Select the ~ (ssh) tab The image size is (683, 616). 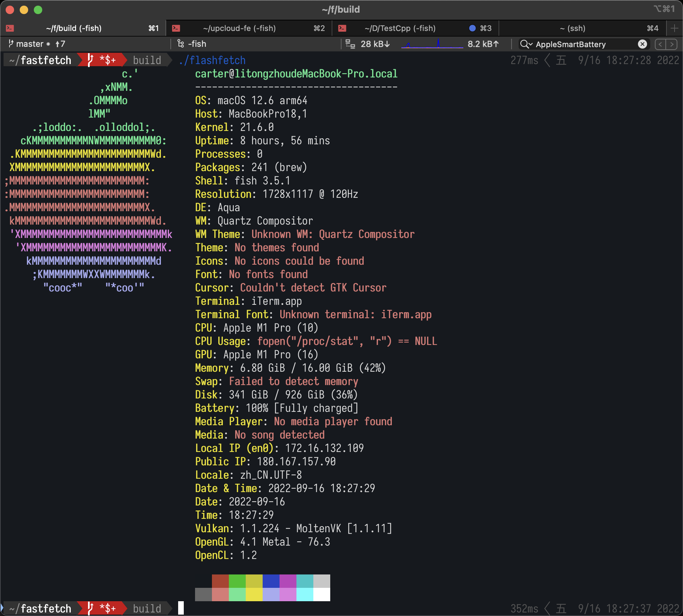[572, 28]
